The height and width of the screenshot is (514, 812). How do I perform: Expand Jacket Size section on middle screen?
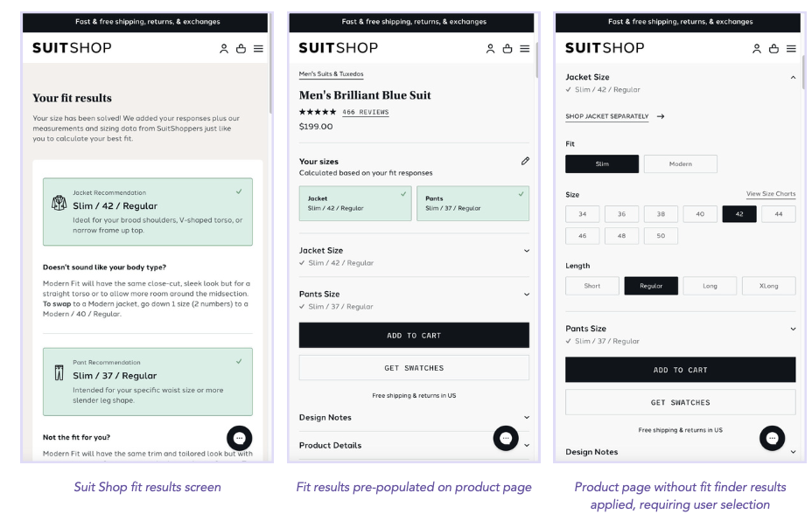coord(526,251)
